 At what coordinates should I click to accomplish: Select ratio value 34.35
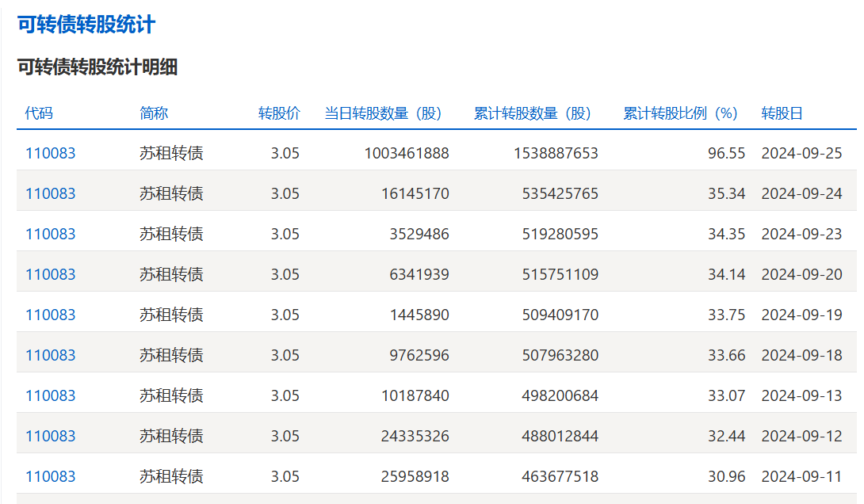727,234
